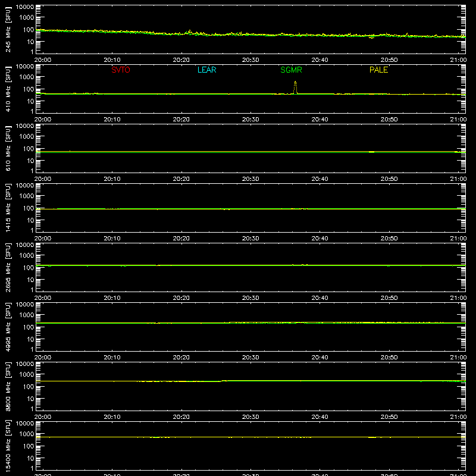Viewport: 476px width, 476px height.
Task: Click the 1000 value on the 2695 MHz axis
Action: 27,256
